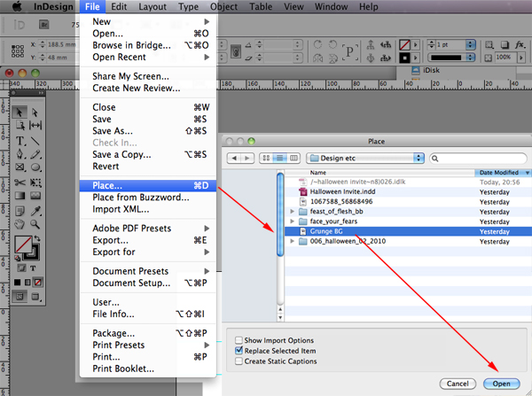Click the fx effects icon
The height and width of the screenshot is (396, 532).
(519, 45)
